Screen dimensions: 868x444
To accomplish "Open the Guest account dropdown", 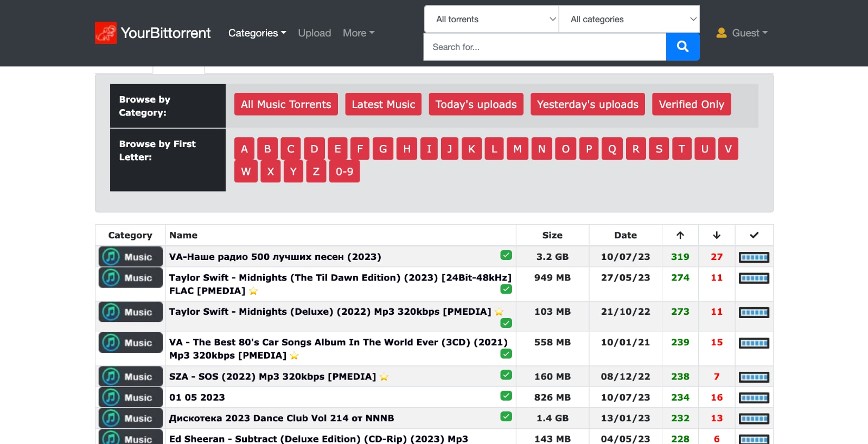I will pyautogui.click(x=750, y=33).
